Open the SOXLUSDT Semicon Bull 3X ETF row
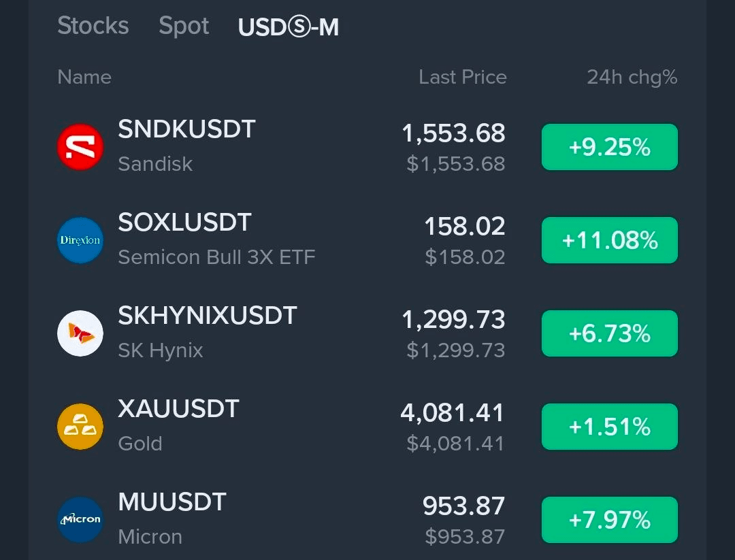The width and height of the screenshot is (735, 560). (x=367, y=240)
